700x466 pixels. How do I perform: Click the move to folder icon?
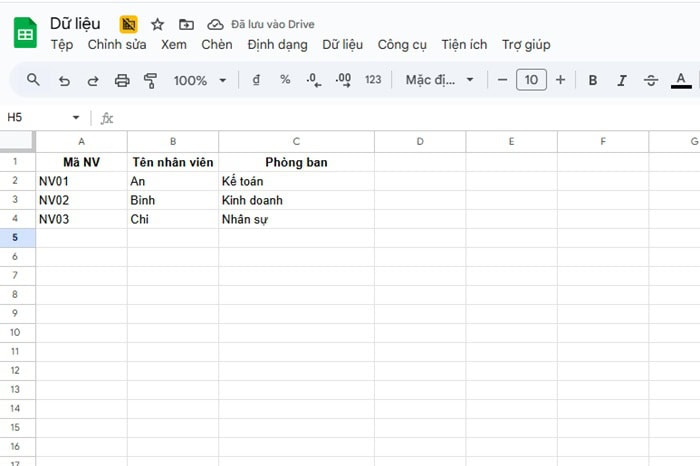click(186, 24)
